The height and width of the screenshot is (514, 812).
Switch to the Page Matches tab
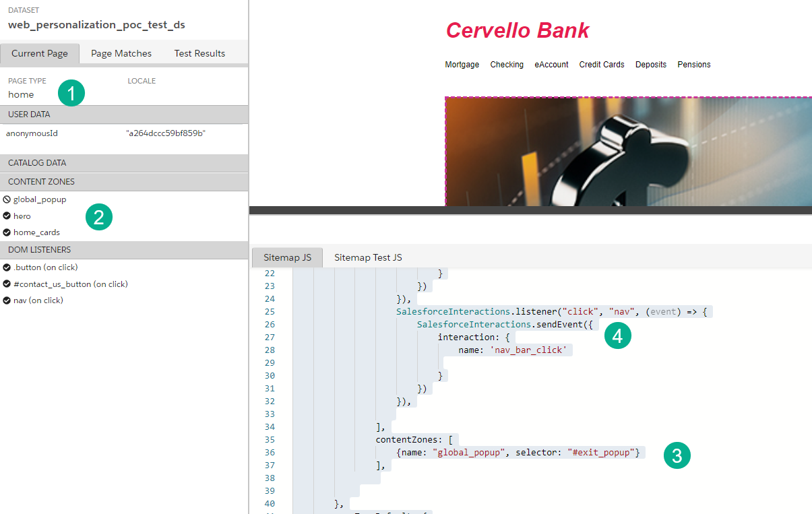[x=121, y=53]
